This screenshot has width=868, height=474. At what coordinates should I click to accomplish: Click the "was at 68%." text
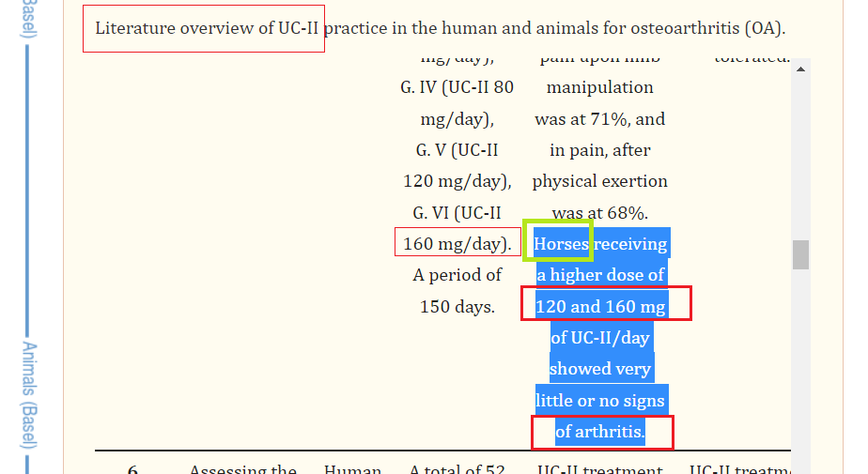[600, 213]
